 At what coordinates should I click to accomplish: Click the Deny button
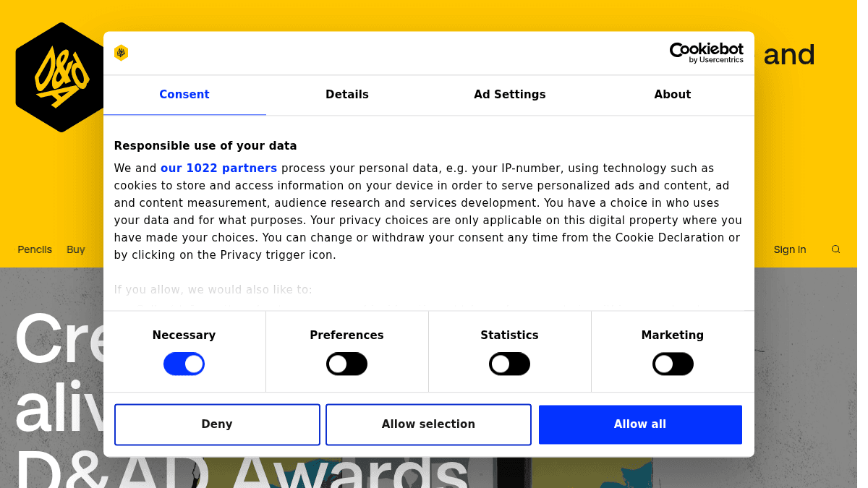[217, 424]
